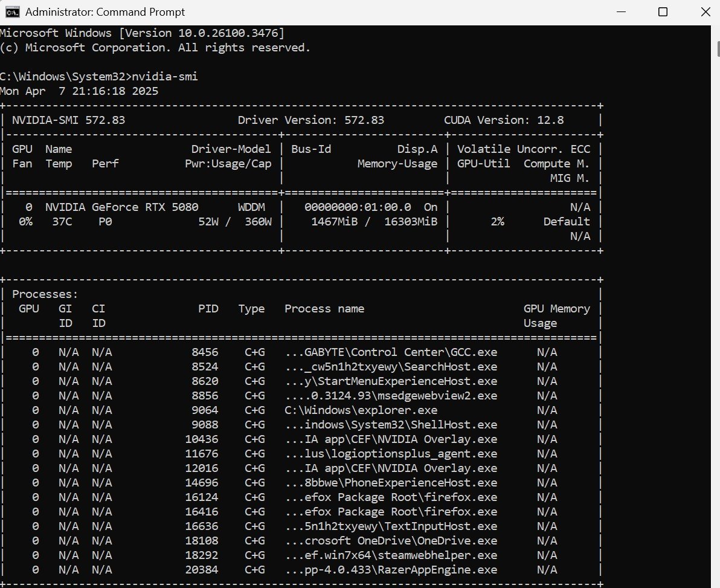
Task: Click the RazerAppEngine.exe process name
Action: [391, 570]
